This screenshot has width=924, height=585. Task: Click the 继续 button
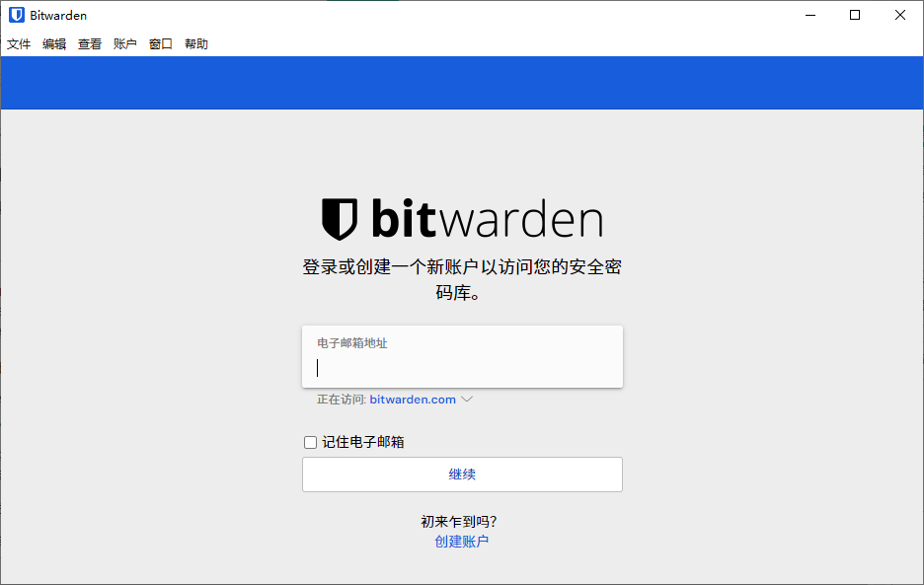coord(462,475)
